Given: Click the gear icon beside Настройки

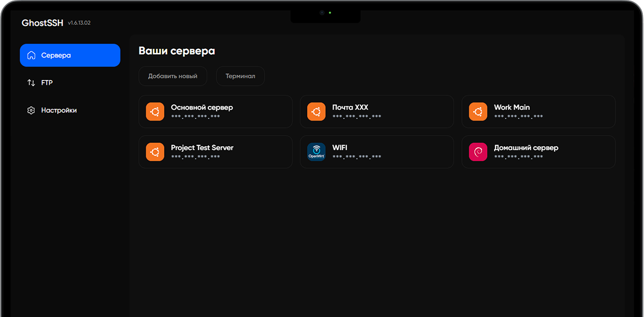Looking at the screenshot, I should tap(31, 111).
